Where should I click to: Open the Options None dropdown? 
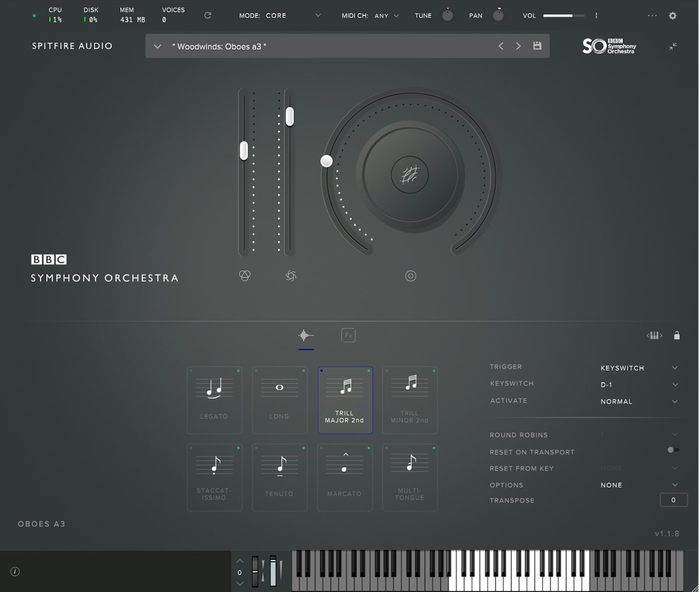(639, 485)
